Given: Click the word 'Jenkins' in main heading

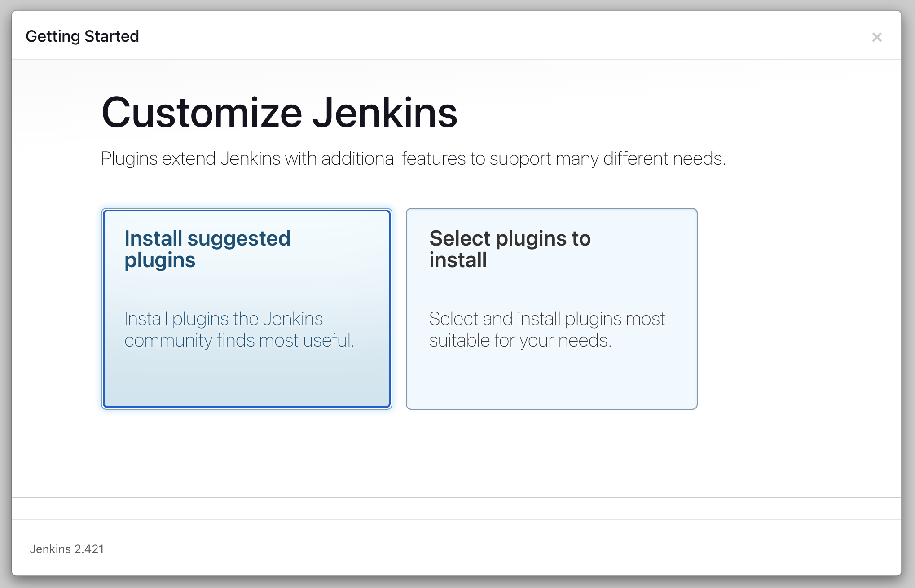Looking at the screenshot, I should click(x=385, y=112).
